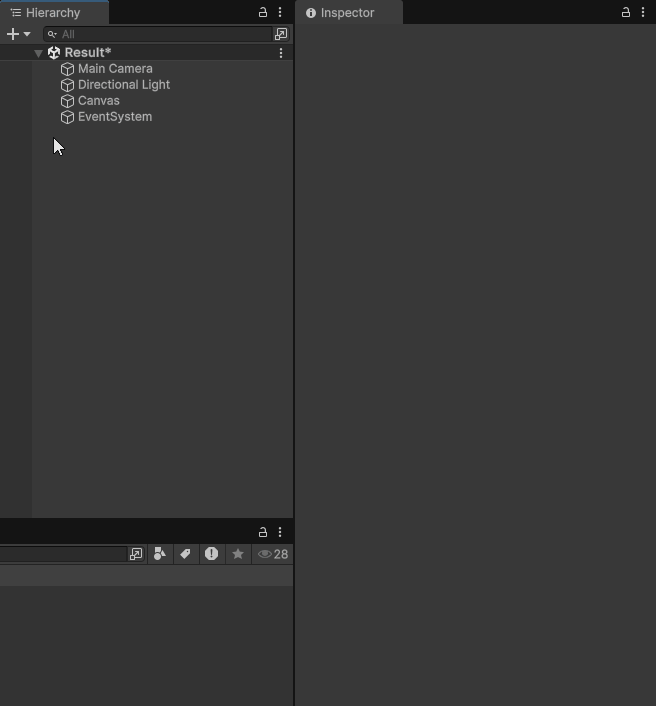Toggle the Project panel lock
The width and height of the screenshot is (656, 706).
tap(263, 532)
